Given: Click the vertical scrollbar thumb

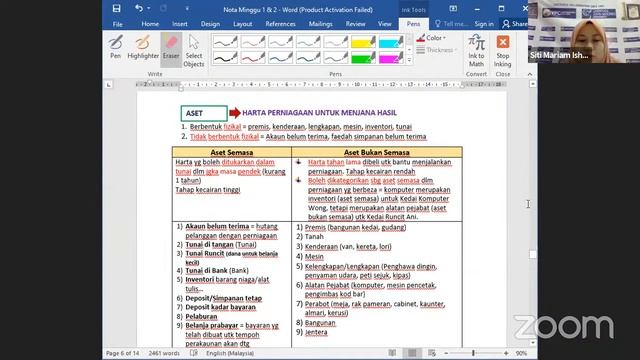Looking at the screenshot, I should pyautogui.click(x=533, y=255).
